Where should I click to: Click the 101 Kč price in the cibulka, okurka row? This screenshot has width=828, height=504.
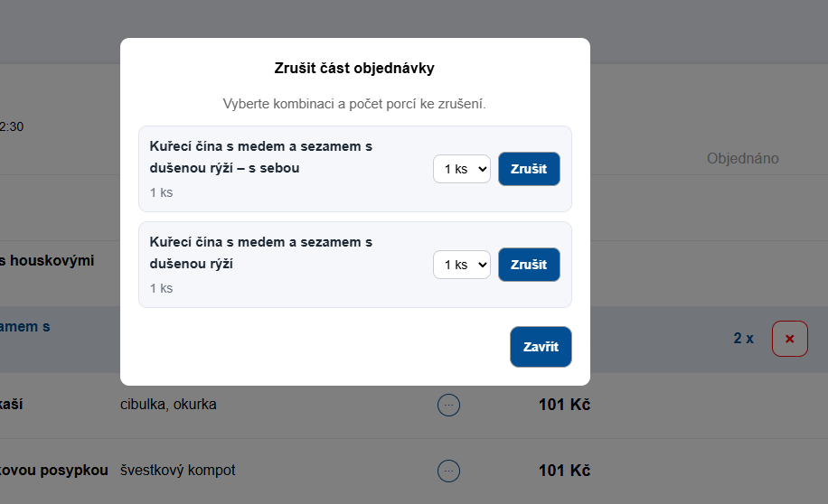point(564,405)
